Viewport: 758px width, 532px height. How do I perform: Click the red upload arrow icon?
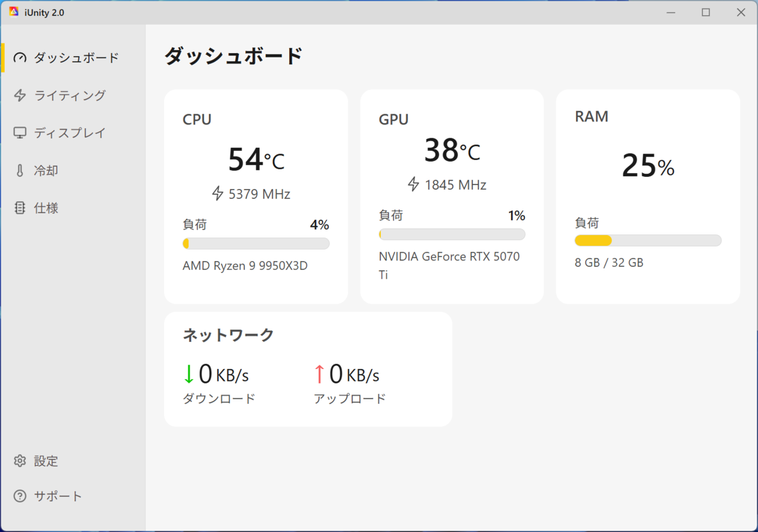coord(319,374)
